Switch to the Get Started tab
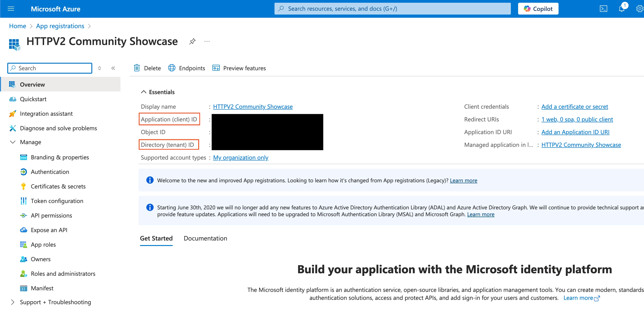The height and width of the screenshot is (321, 644). 156,238
